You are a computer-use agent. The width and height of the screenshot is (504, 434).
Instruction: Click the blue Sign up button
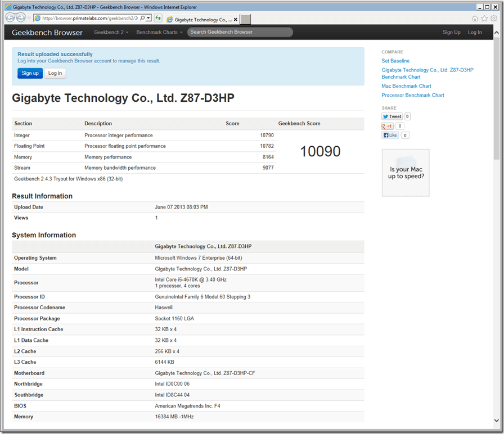(x=30, y=73)
